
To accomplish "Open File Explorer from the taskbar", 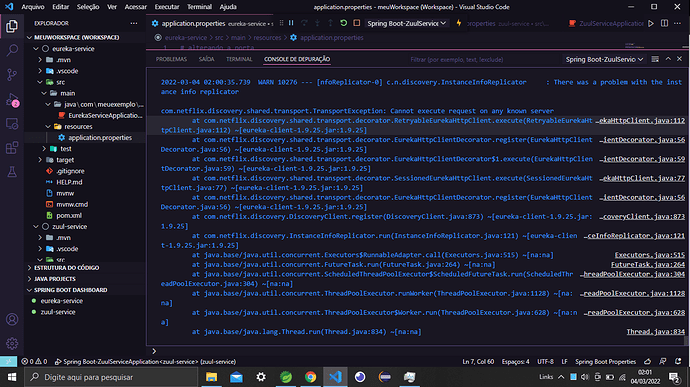I will coord(211,377).
